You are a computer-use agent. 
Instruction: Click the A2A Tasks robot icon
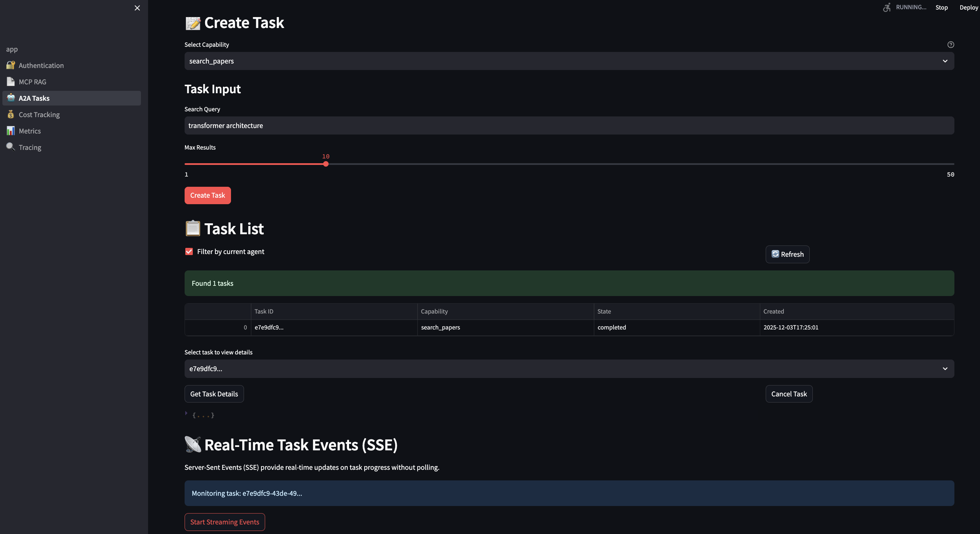11,98
